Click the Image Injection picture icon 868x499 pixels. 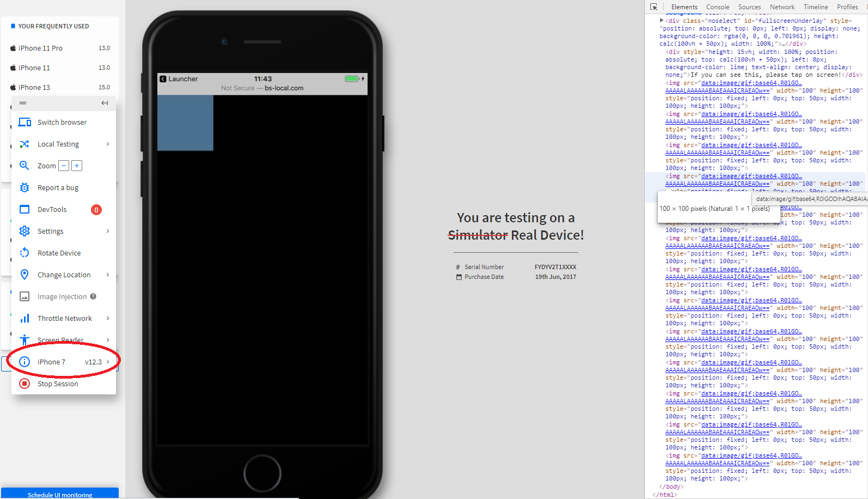tap(25, 296)
